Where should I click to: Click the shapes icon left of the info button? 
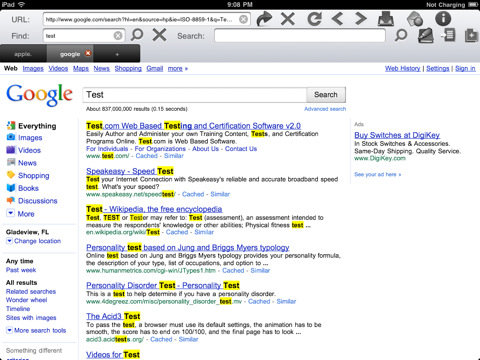415,19
